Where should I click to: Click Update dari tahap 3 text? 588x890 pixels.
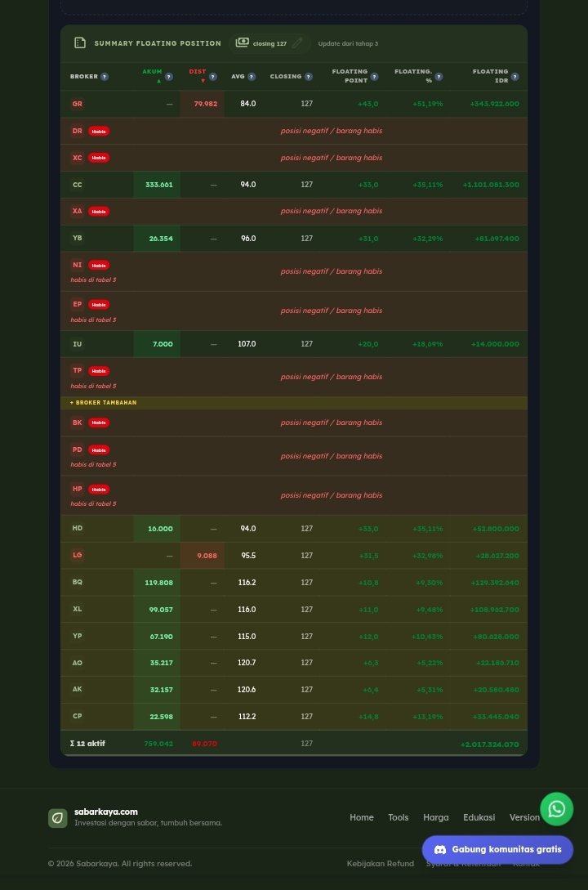[x=348, y=43]
